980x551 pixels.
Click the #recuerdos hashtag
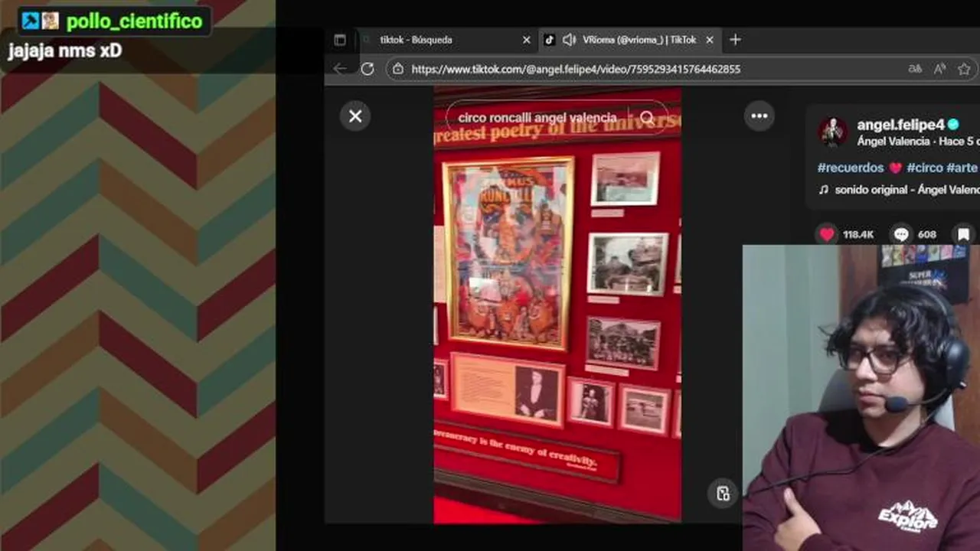[x=850, y=168]
